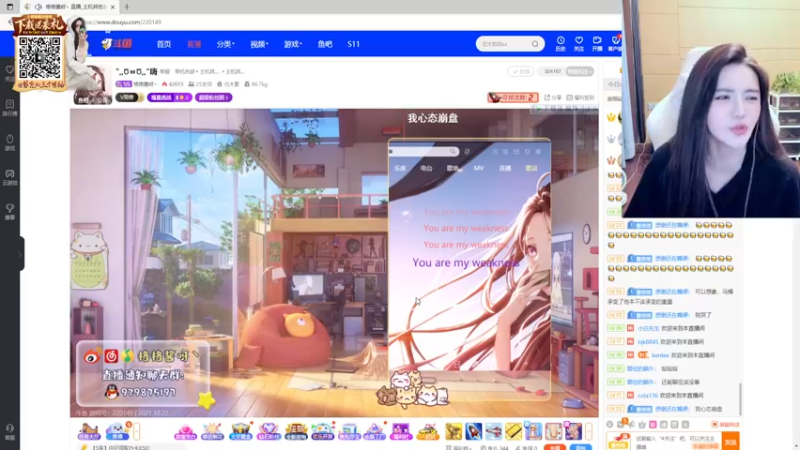Image resolution: width=800 pixels, height=450 pixels.
Task: Click the purple ranking challenge star button
Action: (169, 97)
